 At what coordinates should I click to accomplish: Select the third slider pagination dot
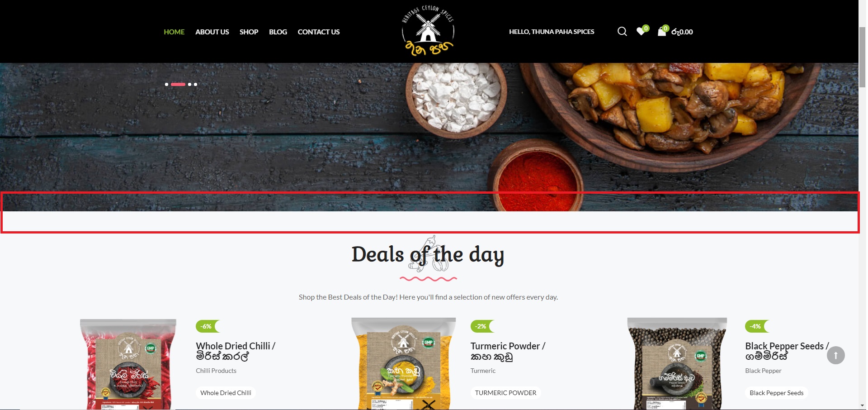[x=190, y=84]
